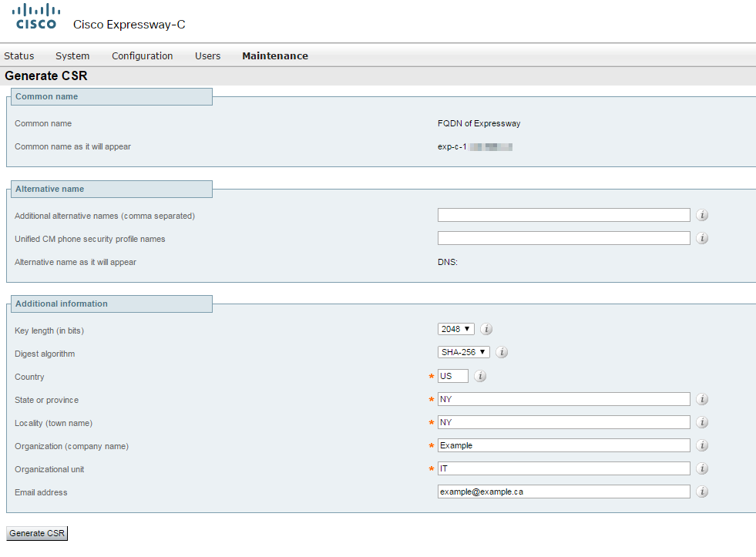
Task: Show info for Country field
Action: (x=480, y=376)
